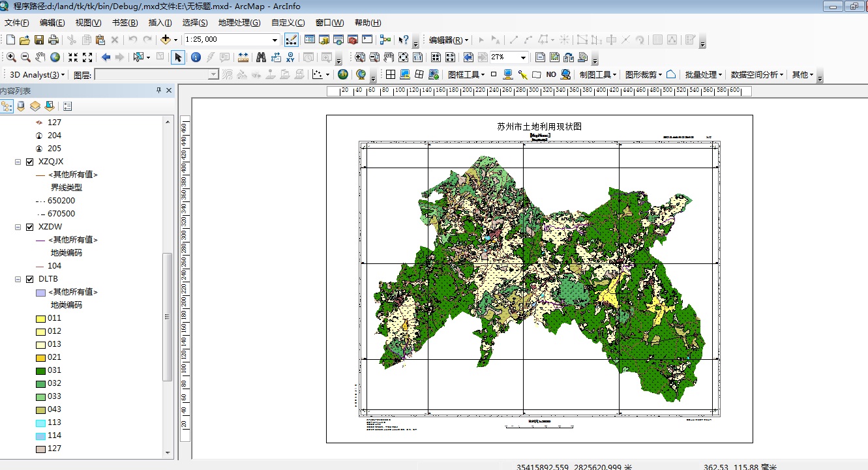Open the 地理处理 geoprocessing menu

click(239, 22)
